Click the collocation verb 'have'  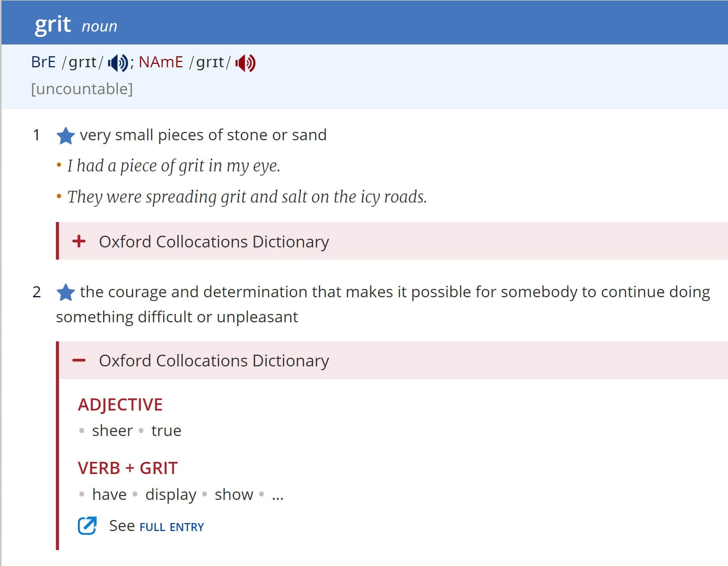click(x=109, y=495)
